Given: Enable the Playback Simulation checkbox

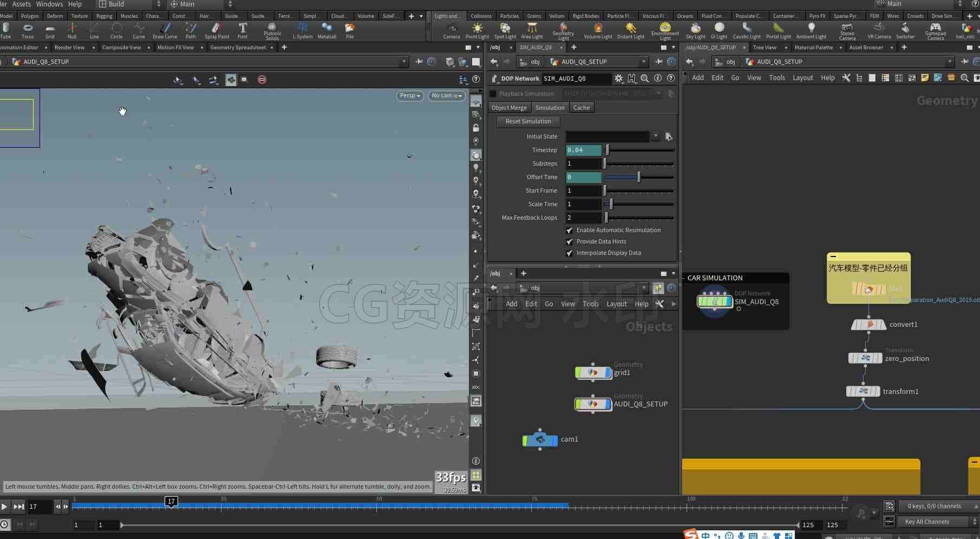Looking at the screenshot, I should (493, 94).
